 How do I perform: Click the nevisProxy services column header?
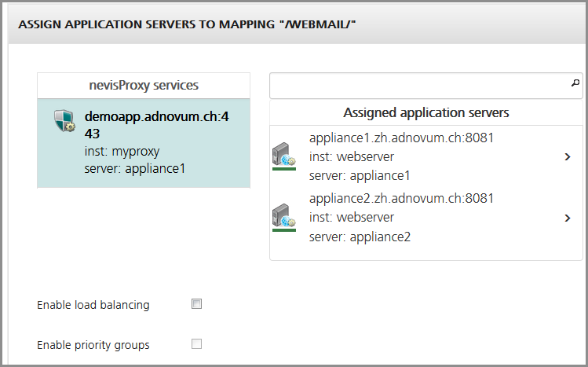144,86
